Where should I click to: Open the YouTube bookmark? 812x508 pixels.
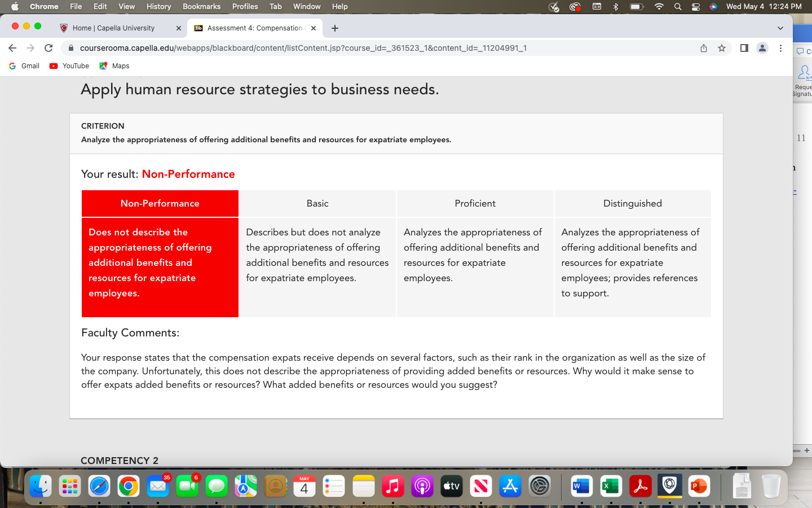[69, 66]
